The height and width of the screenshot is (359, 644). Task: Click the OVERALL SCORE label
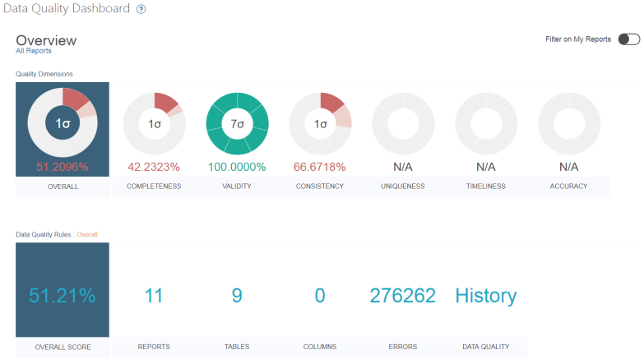click(63, 347)
